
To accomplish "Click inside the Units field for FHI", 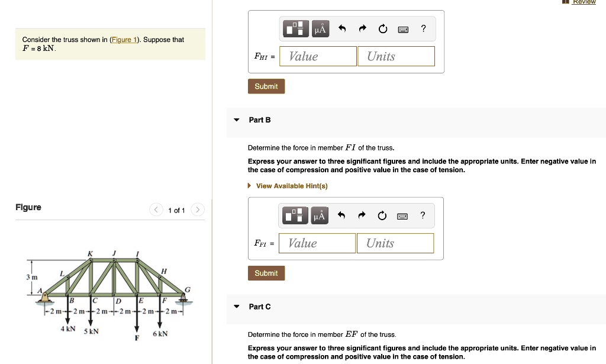I will pyautogui.click(x=395, y=56).
